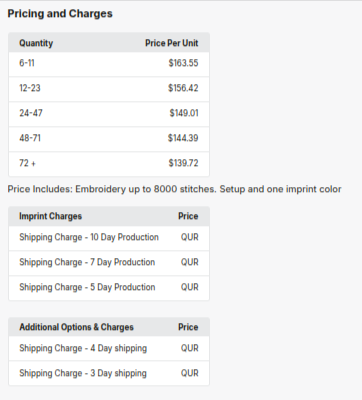This screenshot has width=362, height=400.
Task: Select Shipping Charge - 7 Day Production row
Action: 109,263
